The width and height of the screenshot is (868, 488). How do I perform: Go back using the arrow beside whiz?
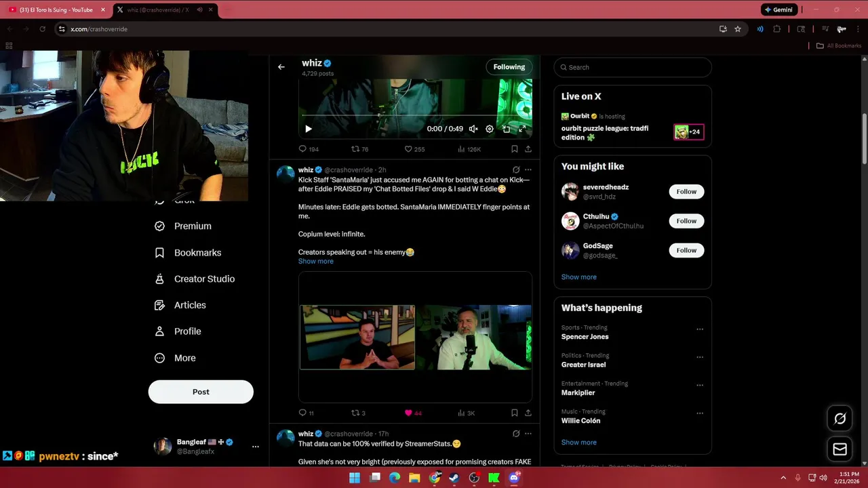pyautogui.click(x=281, y=67)
